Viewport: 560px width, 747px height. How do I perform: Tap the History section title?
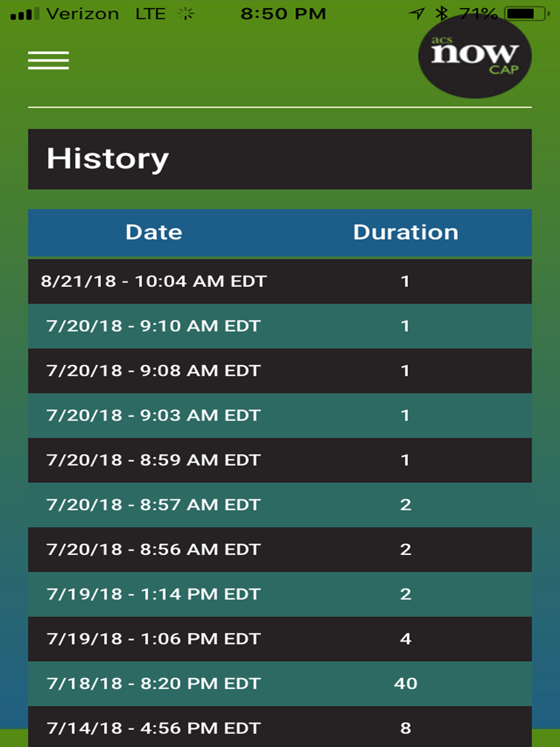pos(108,159)
